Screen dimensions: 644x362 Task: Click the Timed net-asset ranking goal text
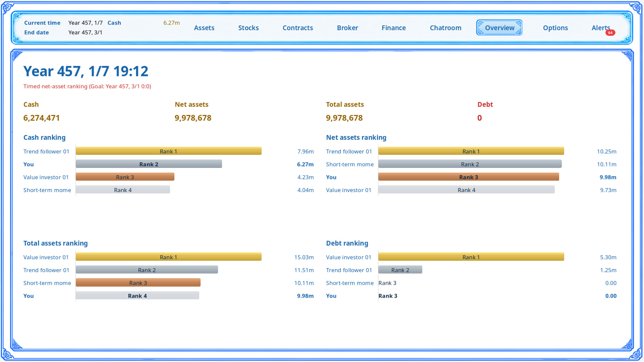[x=87, y=86]
